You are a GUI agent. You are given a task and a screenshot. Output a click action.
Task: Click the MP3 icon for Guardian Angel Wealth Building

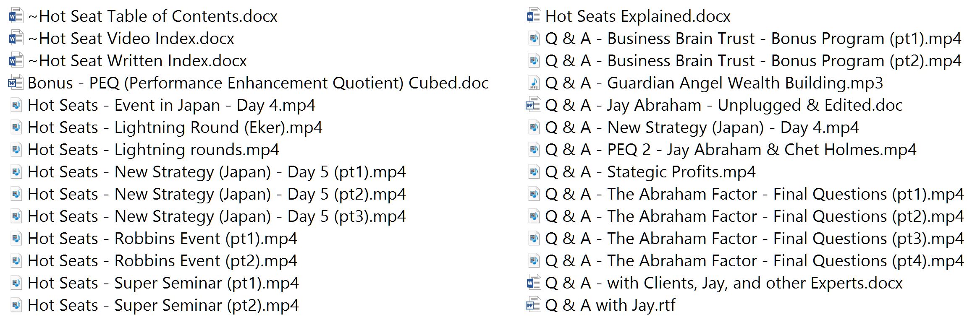534,83
